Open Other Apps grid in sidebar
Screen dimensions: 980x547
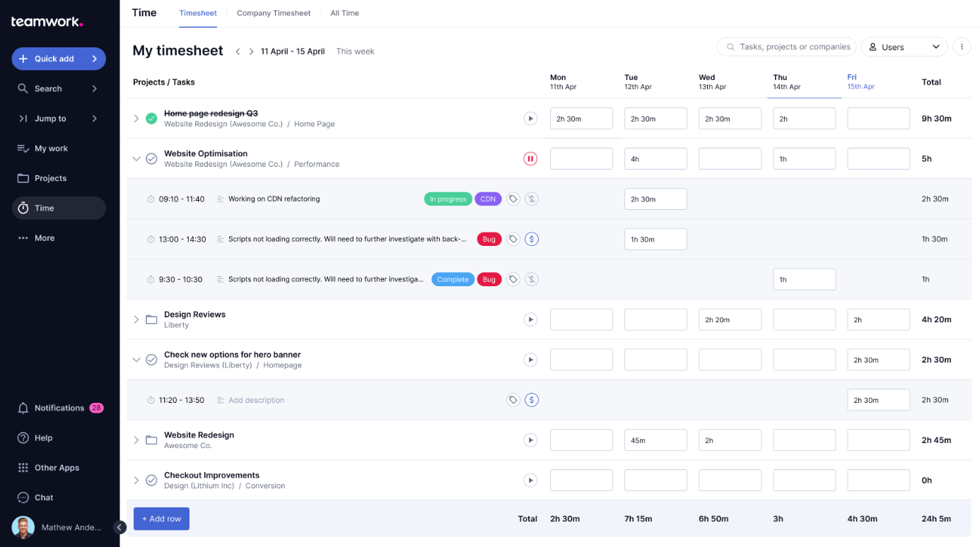[57, 468]
